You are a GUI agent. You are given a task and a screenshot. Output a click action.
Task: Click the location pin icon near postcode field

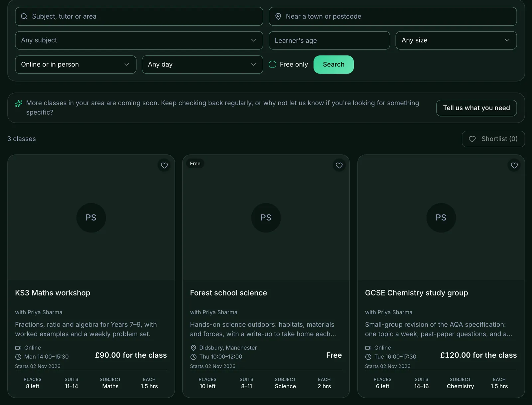point(278,16)
